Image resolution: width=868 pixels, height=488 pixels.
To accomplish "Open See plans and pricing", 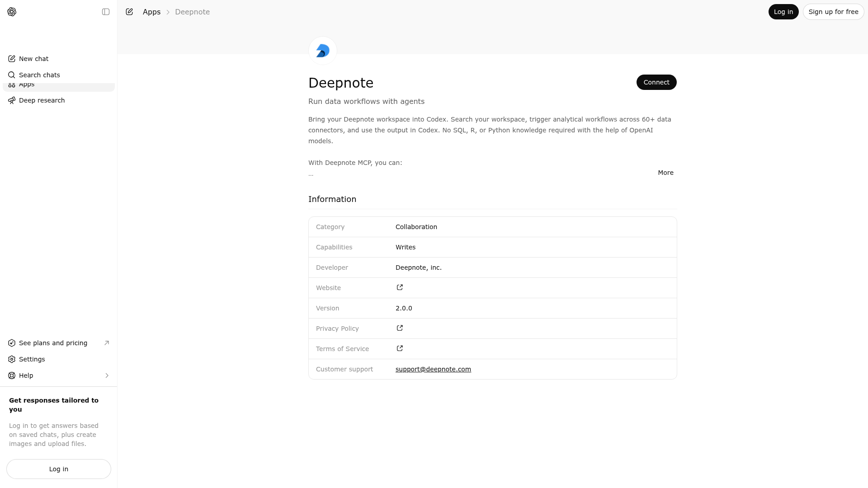I will pos(59,343).
